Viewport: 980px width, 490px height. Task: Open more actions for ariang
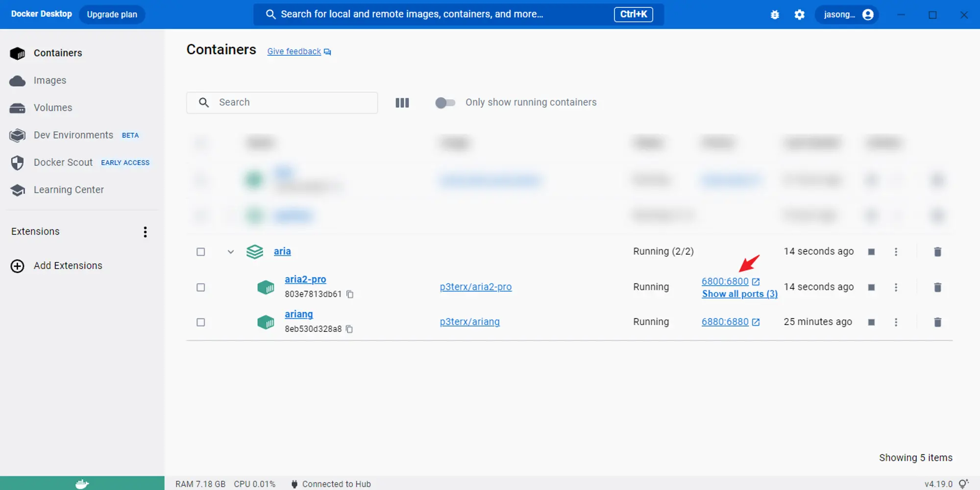coord(896,322)
